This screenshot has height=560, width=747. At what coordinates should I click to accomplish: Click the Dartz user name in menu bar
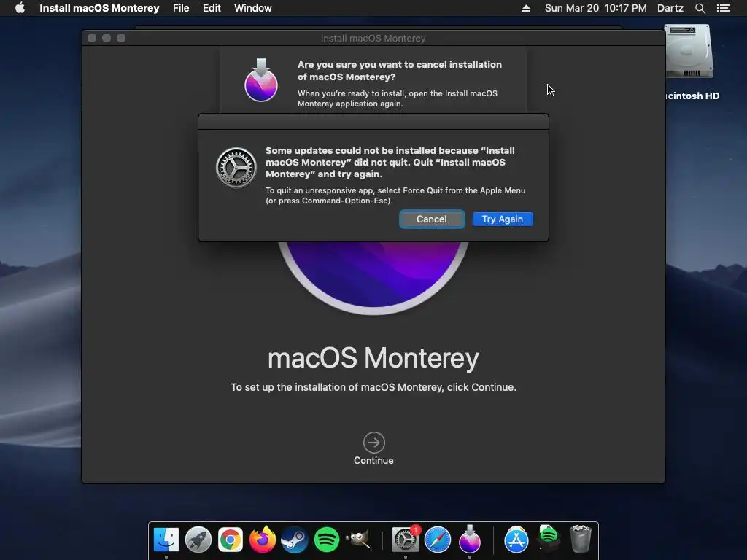point(670,8)
